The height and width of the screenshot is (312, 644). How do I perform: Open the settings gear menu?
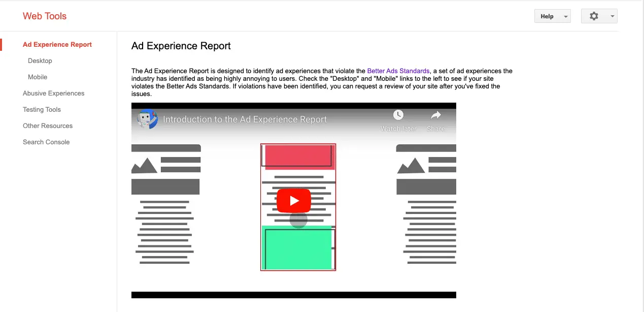click(x=599, y=16)
